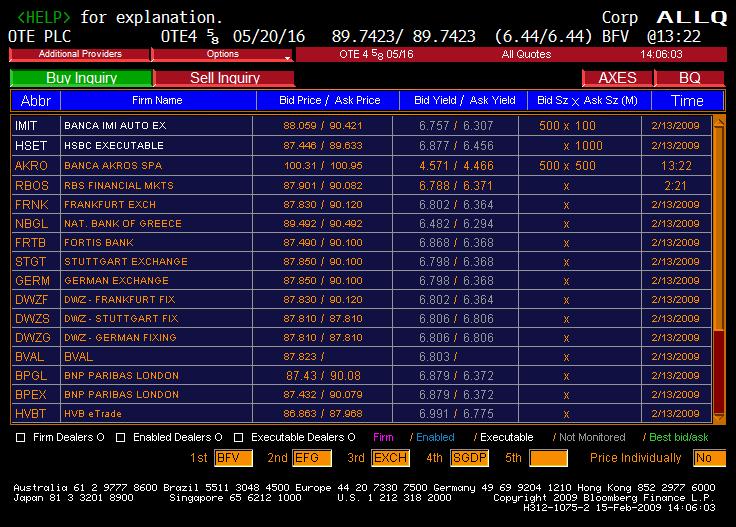The height and width of the screenshot is (527, 736).
Task: Select the GERM abbreviation
Action: coord(32,281)
